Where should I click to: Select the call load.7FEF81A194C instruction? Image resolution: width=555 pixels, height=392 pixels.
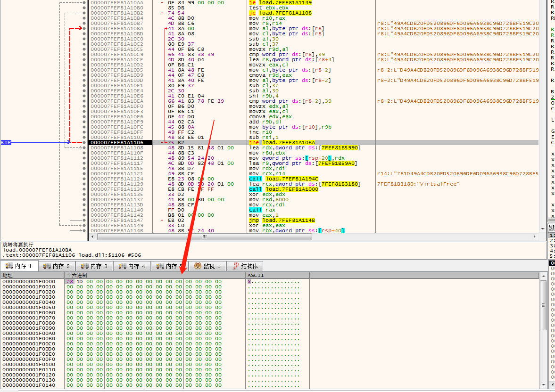click(283, 179)
